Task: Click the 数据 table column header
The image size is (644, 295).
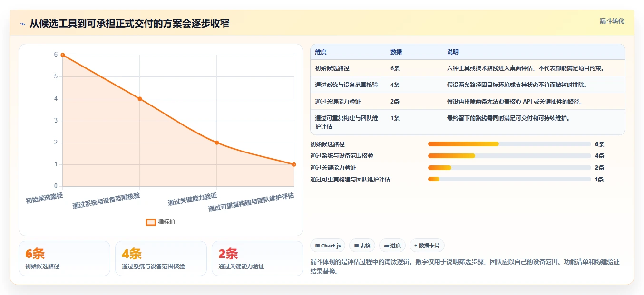Action: 396,52
